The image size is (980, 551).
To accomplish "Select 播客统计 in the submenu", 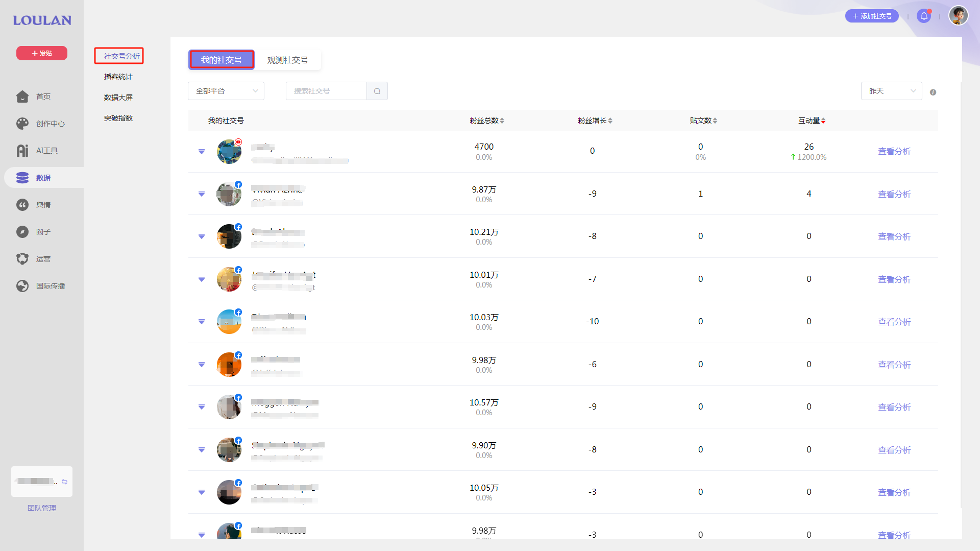I will coord(118,77).
